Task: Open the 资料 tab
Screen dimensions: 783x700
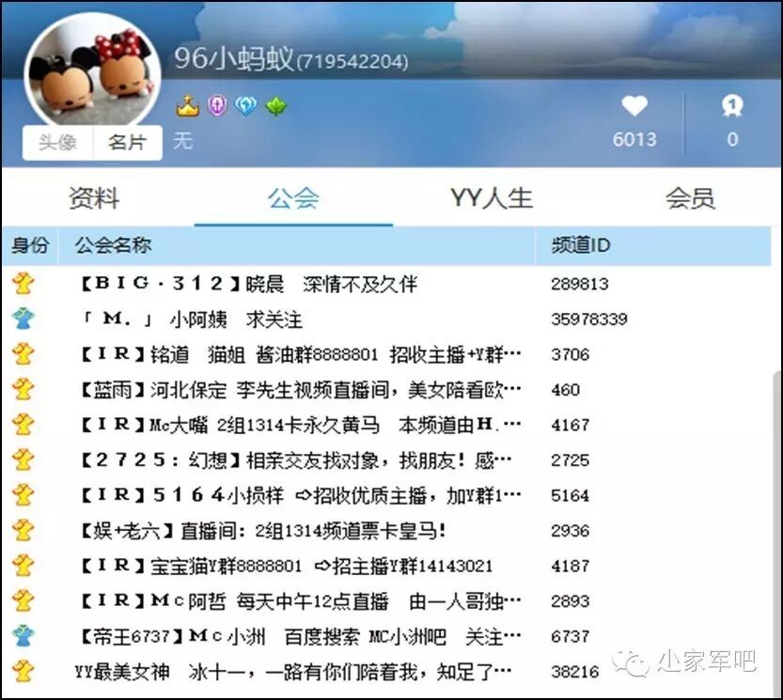Action: coord(94,198)
